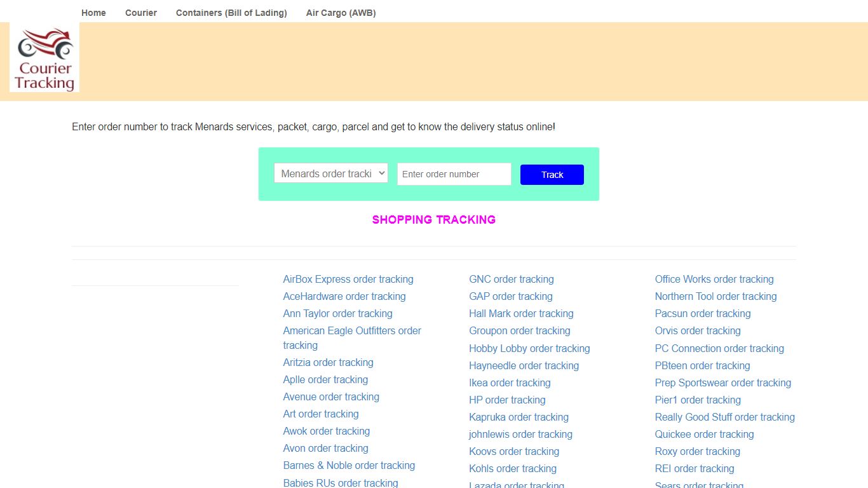Open Really Good Stuff order tracking
The image size is (868, 488).
coord(725,417)
